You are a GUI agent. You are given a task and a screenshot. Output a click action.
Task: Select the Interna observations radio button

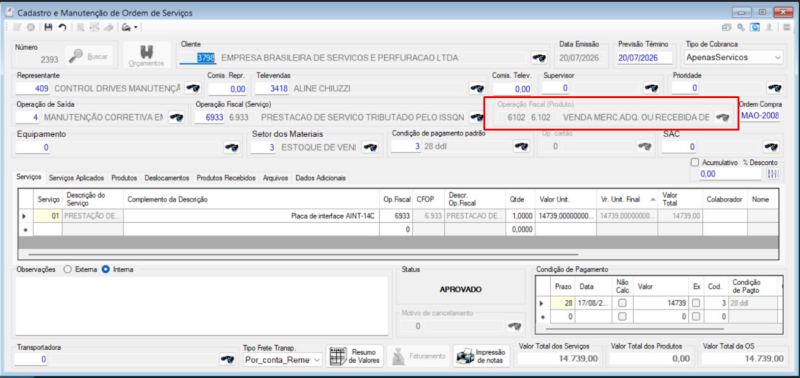(106, 269)
